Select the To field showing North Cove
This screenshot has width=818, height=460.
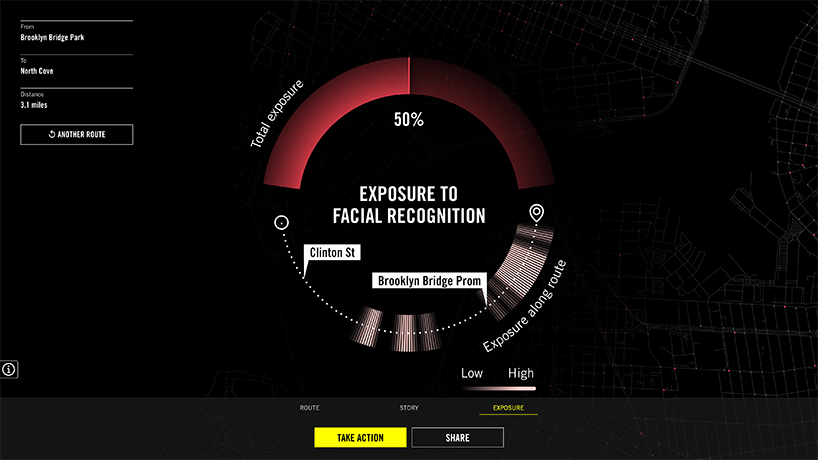tap(42, 71)
